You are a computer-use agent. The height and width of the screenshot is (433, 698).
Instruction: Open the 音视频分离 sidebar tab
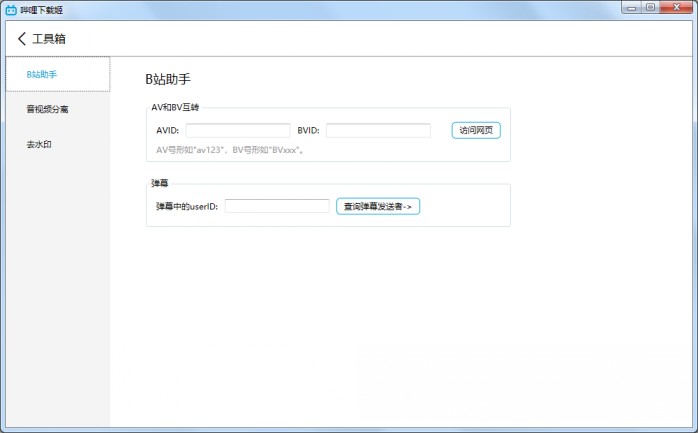coord(58,109)
